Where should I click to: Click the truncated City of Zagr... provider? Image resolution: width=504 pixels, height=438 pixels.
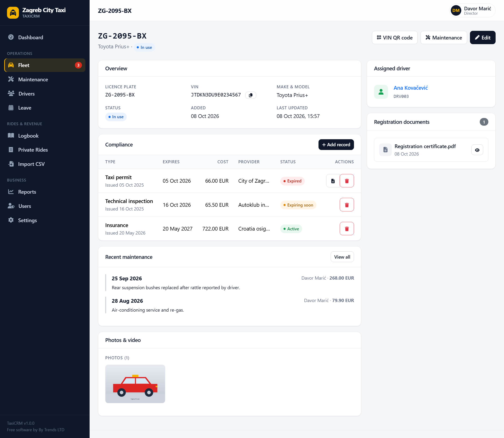click(254, 181)
